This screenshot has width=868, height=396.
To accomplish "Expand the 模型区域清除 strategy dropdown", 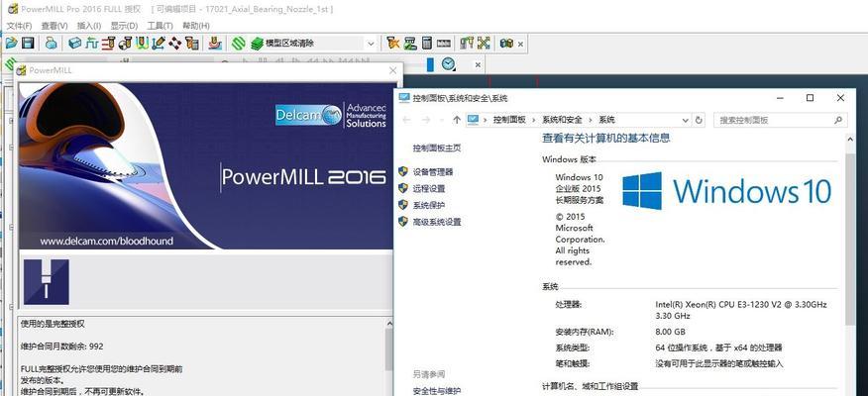I will tap(371, 44).
